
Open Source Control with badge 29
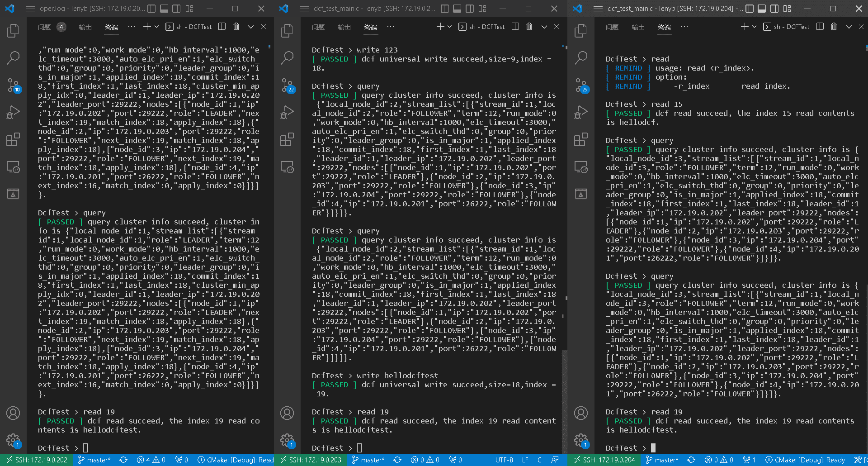click(x=581, y=85)
